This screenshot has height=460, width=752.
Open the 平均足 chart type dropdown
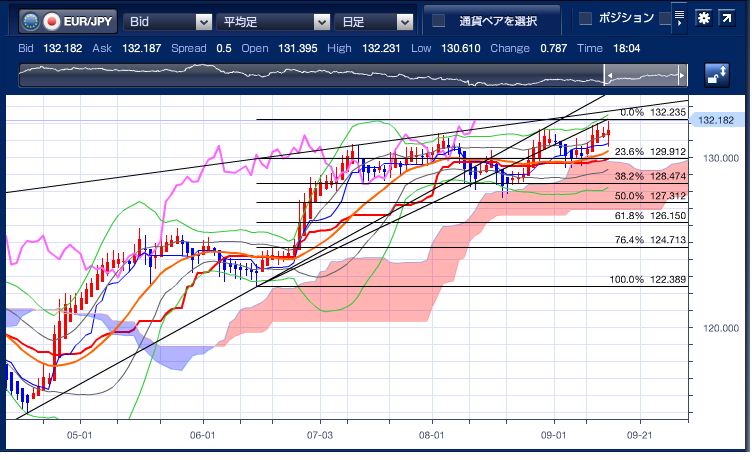point(273,22)
